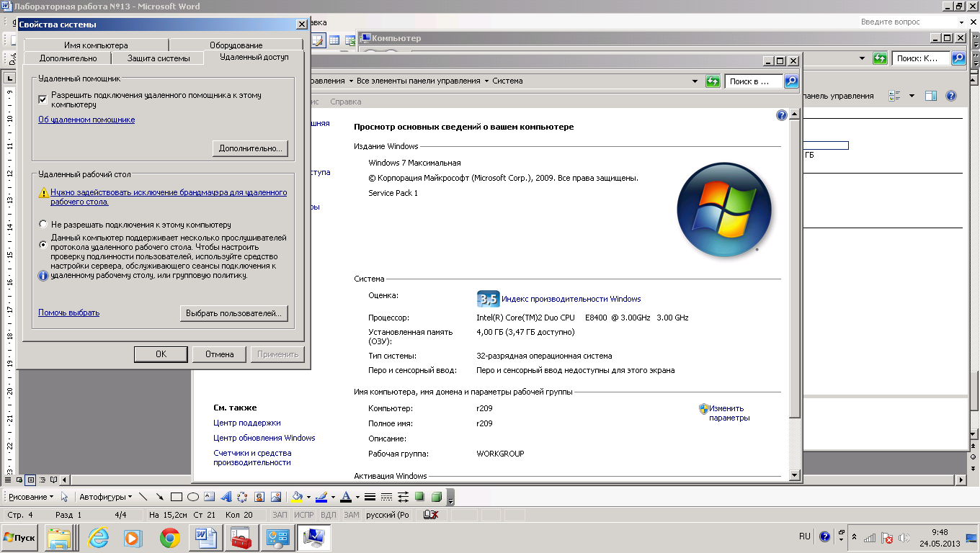Image resolution: width=980 pixels, height=553 pixels.
Task: Click the volume speaker tray icon
Action: [904, 537]
